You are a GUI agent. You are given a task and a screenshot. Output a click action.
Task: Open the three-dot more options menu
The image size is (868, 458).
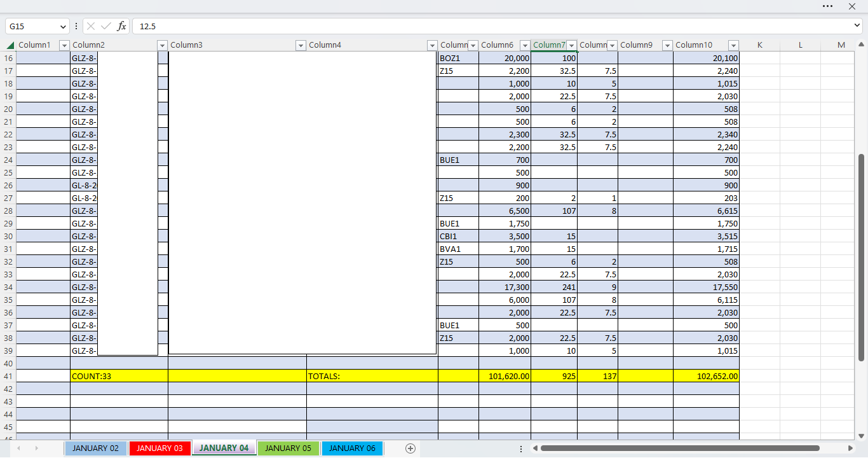tap(827, 6)
